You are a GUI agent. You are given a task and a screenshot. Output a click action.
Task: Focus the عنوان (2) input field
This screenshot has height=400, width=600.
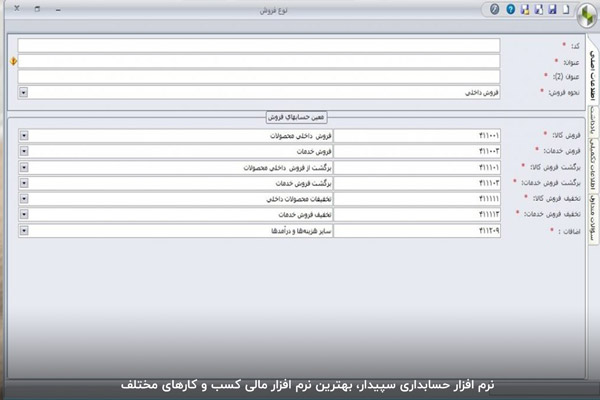(x=259, y=77)
